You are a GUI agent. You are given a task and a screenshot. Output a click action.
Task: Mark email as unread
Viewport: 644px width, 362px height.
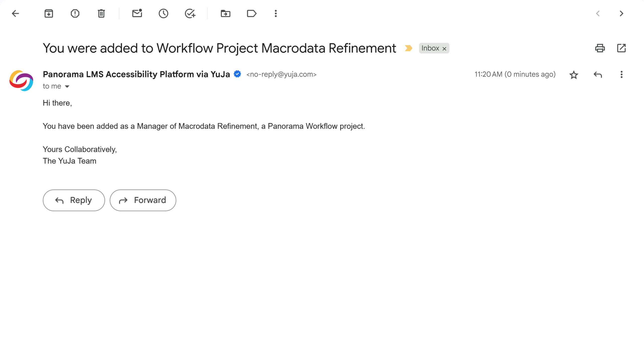(x=137, y=14)
